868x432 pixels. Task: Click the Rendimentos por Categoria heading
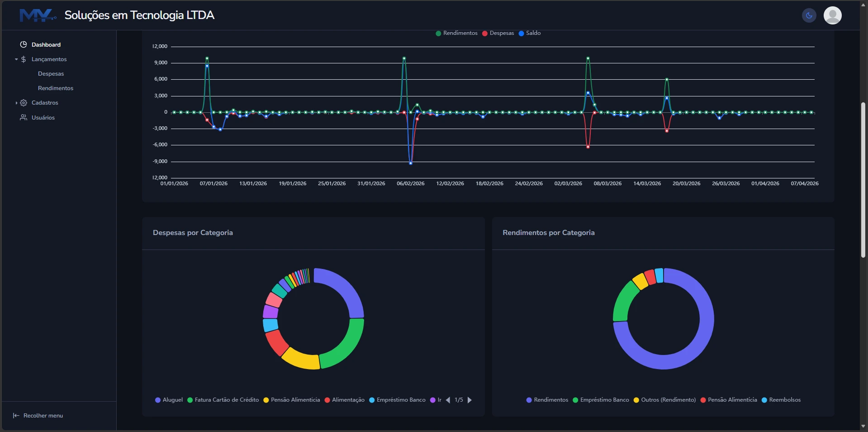click(549, 233)
